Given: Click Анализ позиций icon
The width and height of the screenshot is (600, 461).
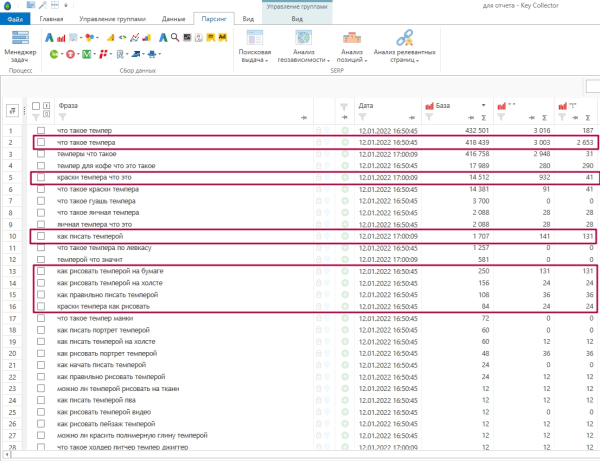Looking at the screenshot, I should [x=351, y=39].
